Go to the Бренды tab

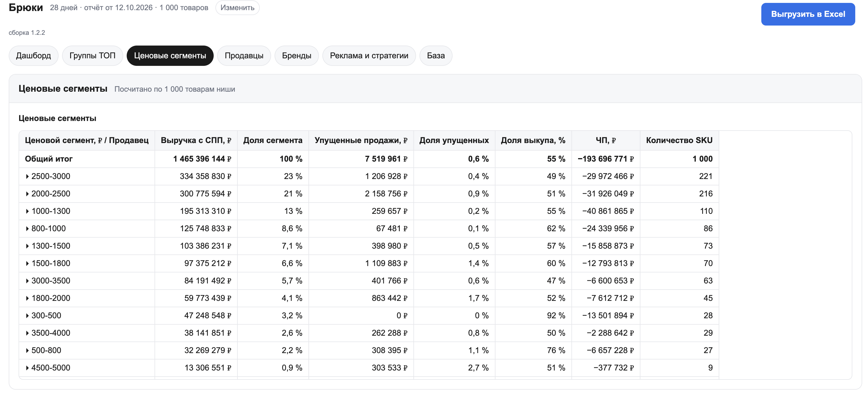tap(297, 56)
